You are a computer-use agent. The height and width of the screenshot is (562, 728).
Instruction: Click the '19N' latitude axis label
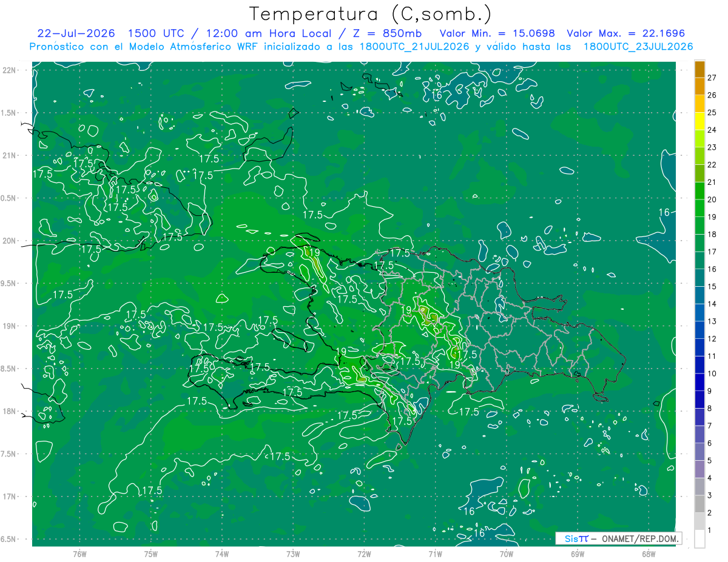point(9,326)
